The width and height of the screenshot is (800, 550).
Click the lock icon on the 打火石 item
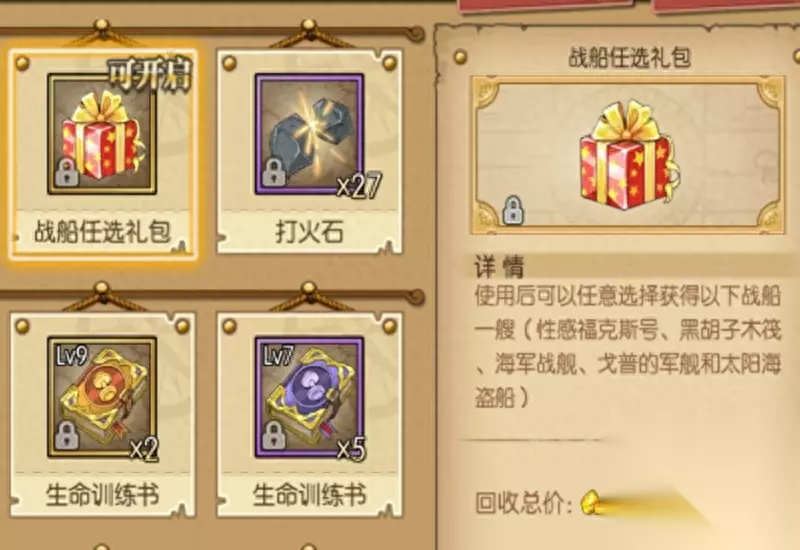tap(274, 172)
